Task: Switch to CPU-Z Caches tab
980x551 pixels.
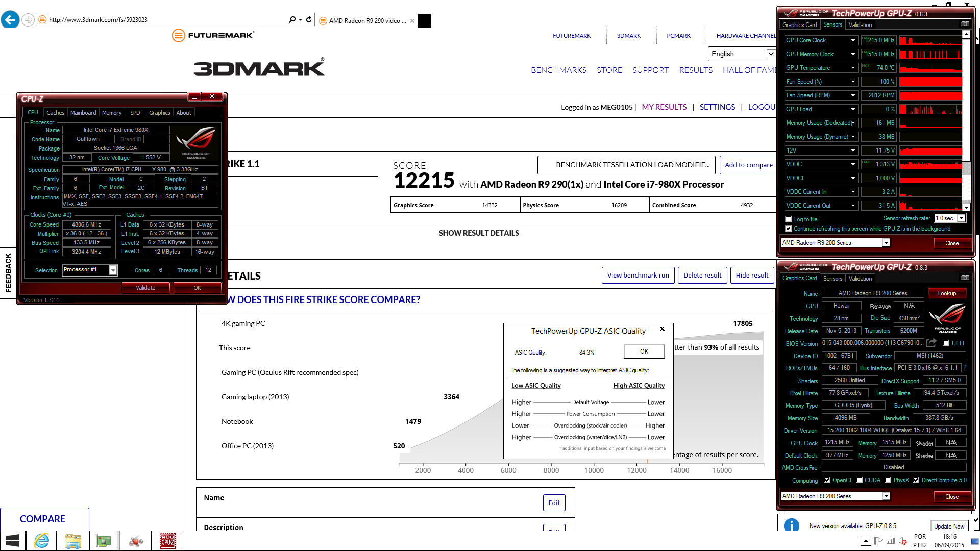Action: pyautogui.click(x=56, y=113)
